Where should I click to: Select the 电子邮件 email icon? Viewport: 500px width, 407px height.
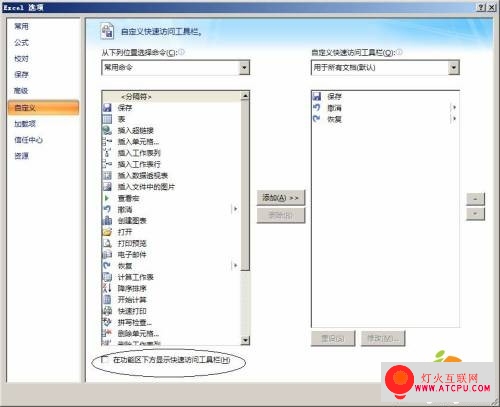click(x=107, y=254)
